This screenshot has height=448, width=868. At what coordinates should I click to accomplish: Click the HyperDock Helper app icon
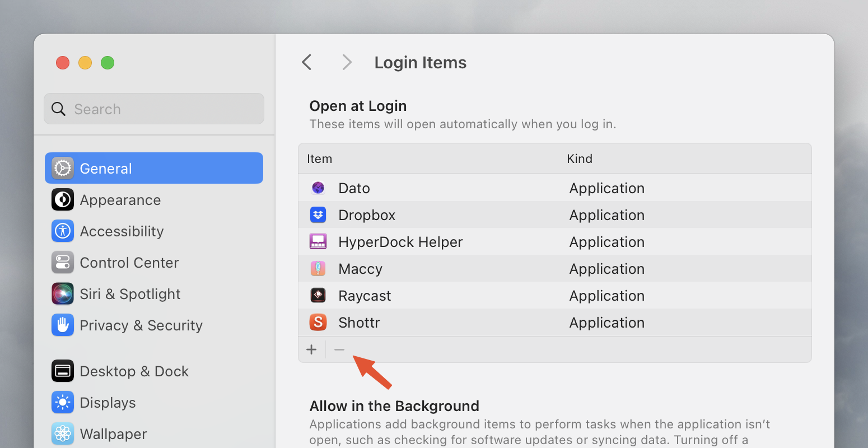(x=318, y=242)
